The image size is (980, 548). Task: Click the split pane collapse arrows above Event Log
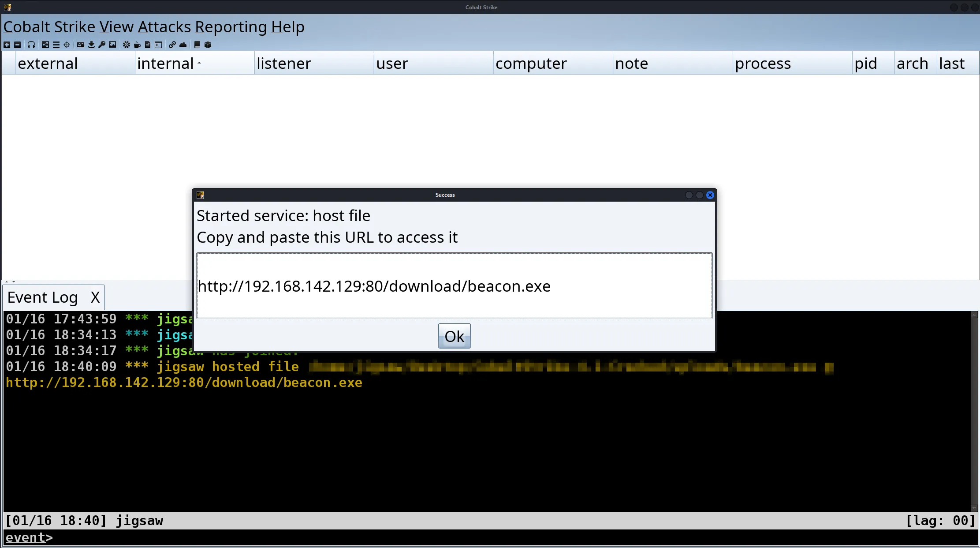tap(11, 282)
